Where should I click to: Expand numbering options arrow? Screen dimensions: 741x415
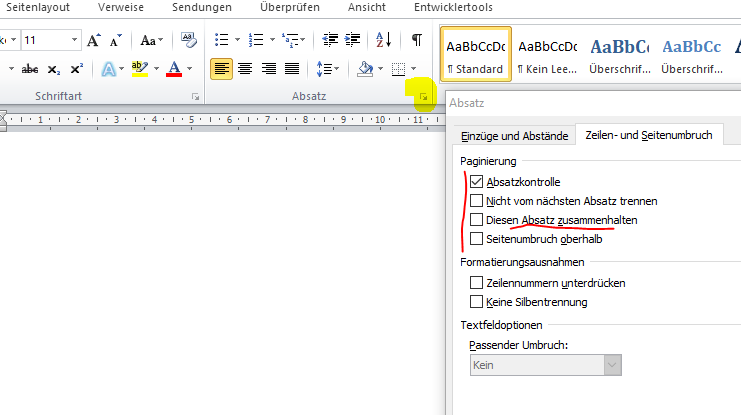pos(272,40)
